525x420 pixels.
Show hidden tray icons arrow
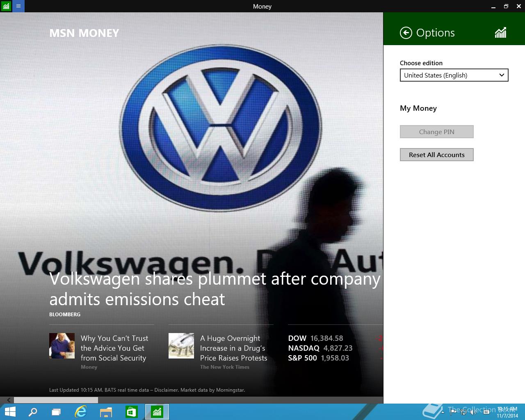(x=443, y=412)
